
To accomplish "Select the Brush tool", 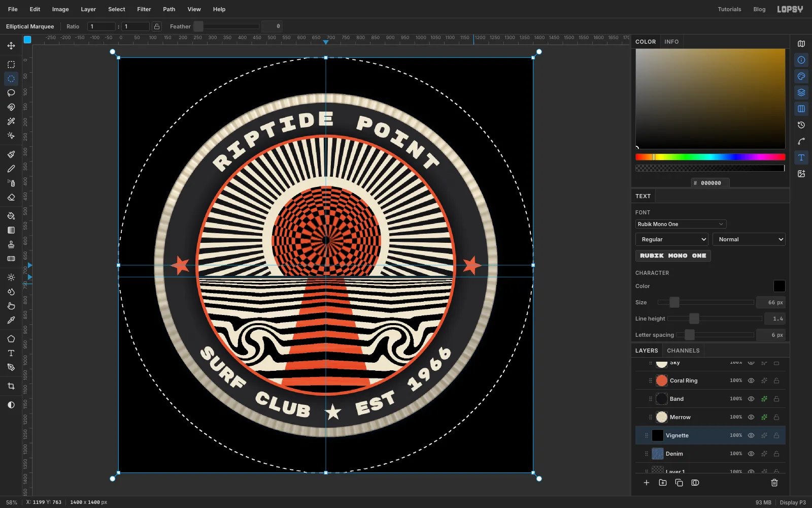I will tap(11, 154).
